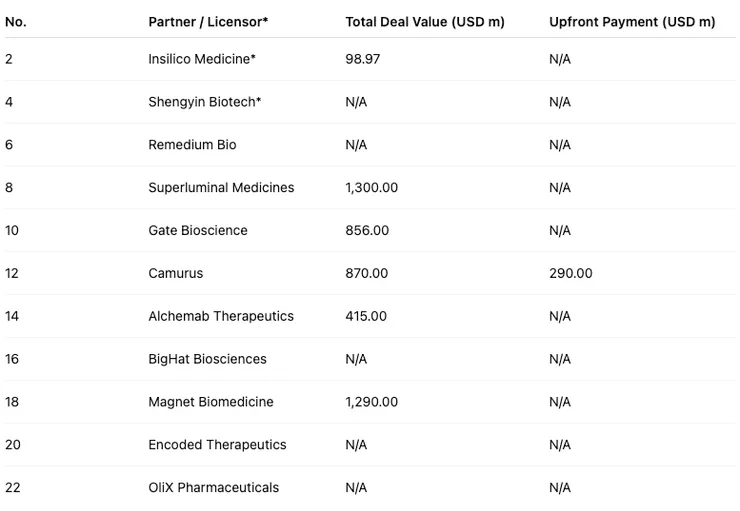Click the BigHat Biosciences partner name

[209, 359]
